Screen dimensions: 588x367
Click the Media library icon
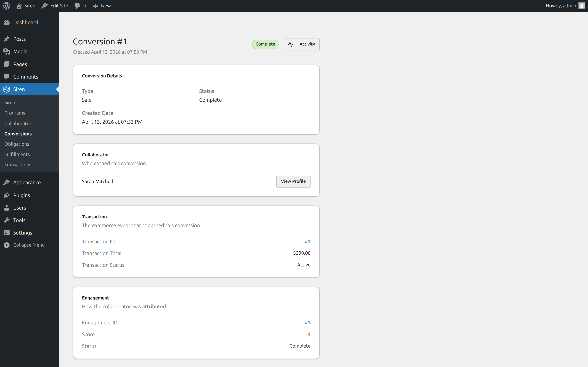click(7, 51)
